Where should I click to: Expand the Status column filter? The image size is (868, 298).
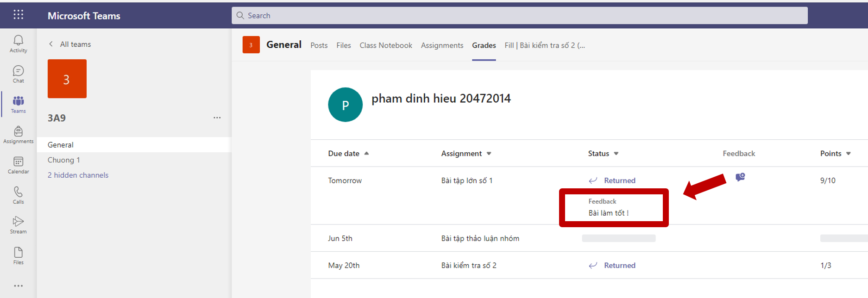(x=616, y=154)
